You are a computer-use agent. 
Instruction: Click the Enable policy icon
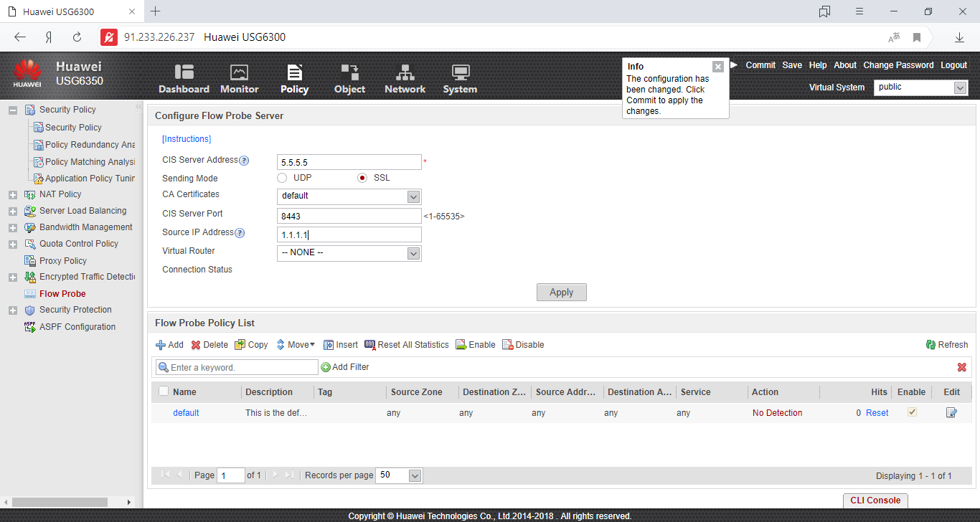pyautogui.click(x=461, y=345)
